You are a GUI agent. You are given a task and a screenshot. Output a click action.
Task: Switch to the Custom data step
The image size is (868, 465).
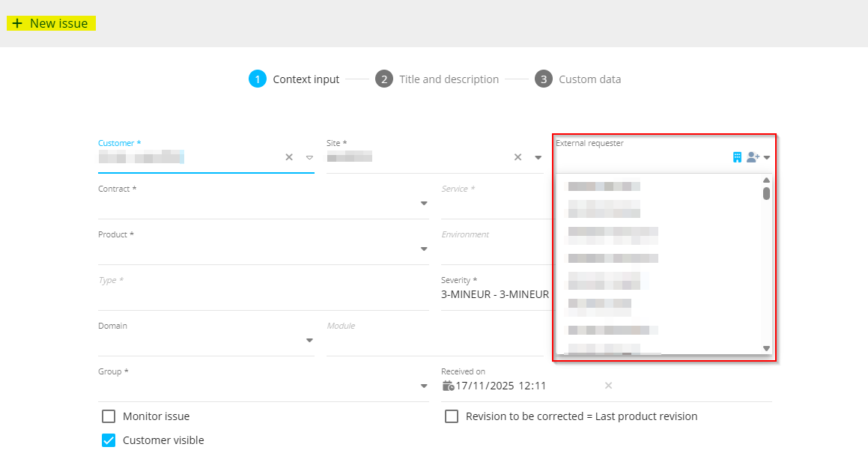point(589,79)
